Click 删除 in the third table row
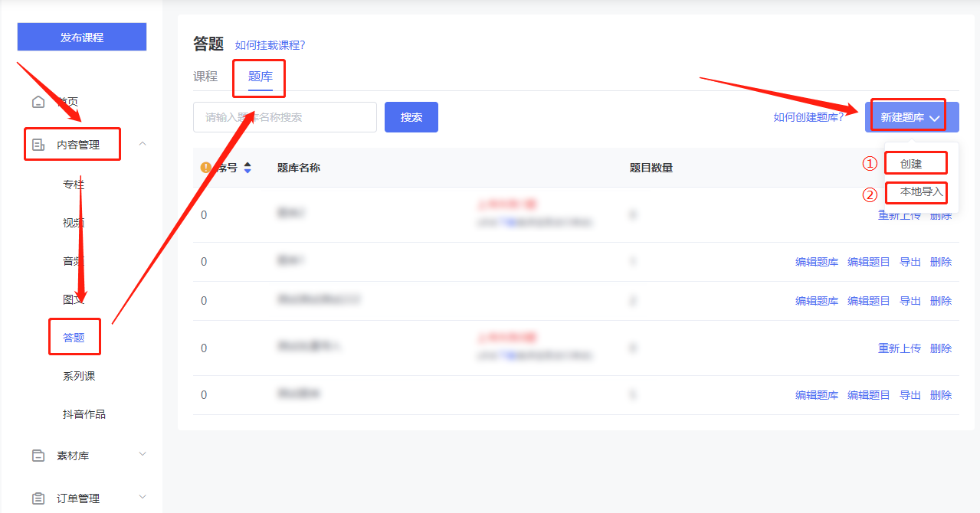This screenshot has height=513, width=980. tap(941, 301)
